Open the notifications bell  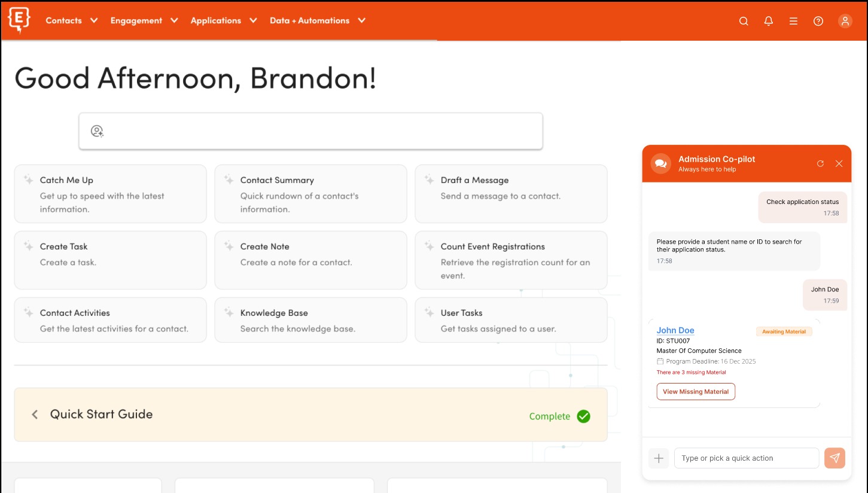pos(769,21)
